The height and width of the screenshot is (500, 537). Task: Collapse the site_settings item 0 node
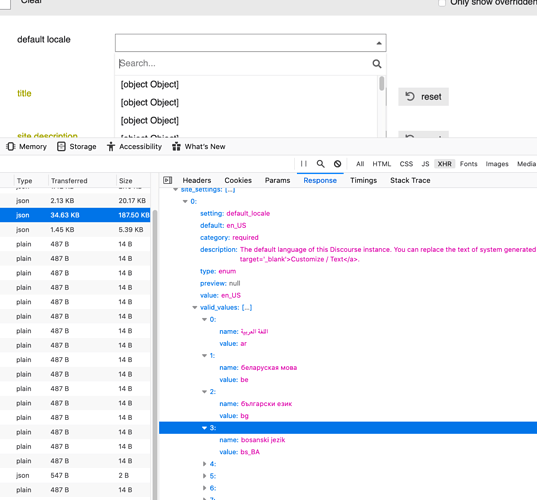[185, 201]
